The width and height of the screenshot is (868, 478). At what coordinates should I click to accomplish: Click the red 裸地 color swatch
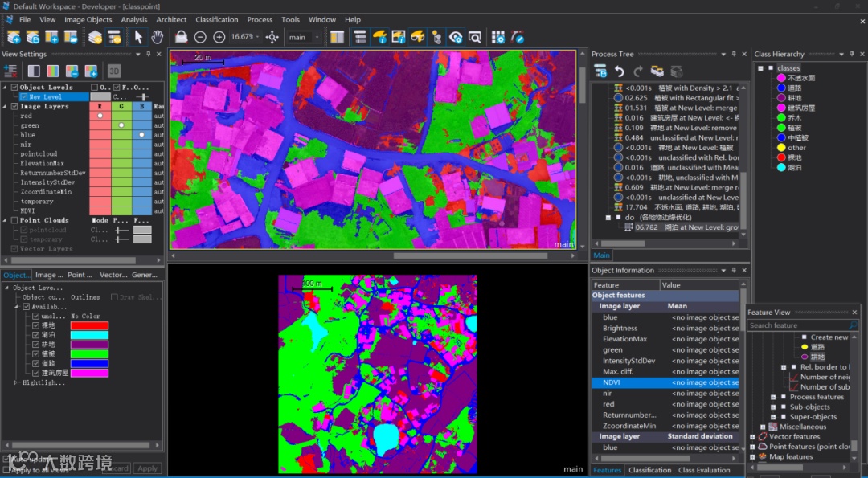[89, 325]
